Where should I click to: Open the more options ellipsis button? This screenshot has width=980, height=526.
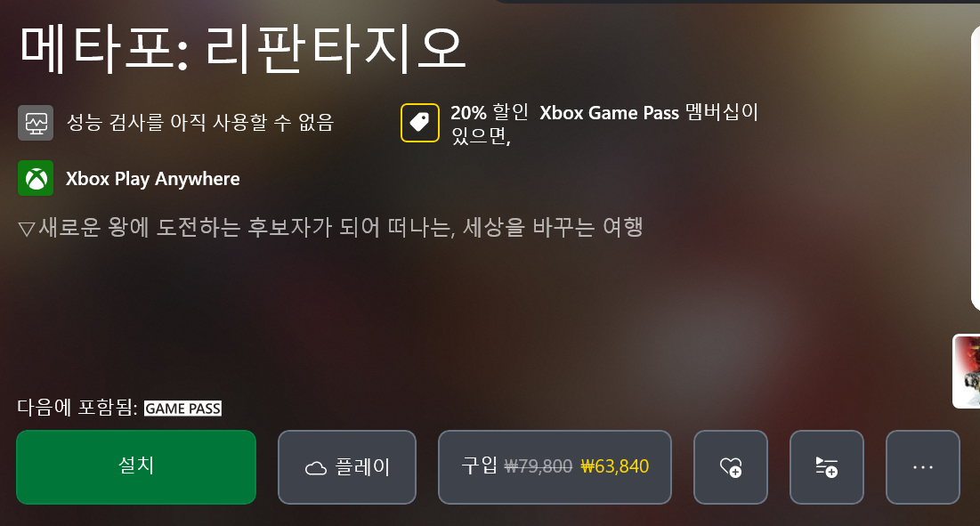(922, 466)
